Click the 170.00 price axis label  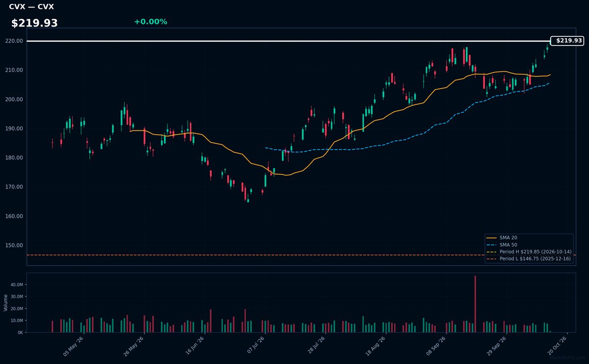pos(15,187)
